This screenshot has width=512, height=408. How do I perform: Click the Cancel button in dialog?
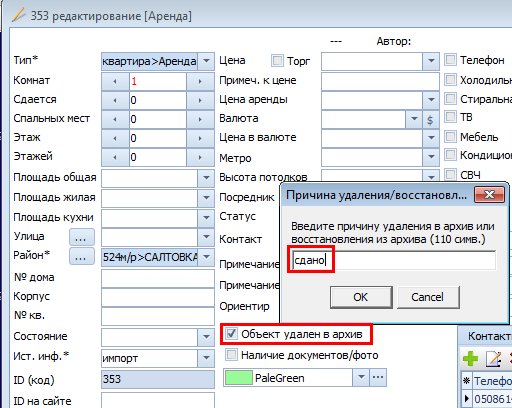(x=428, y=297)
